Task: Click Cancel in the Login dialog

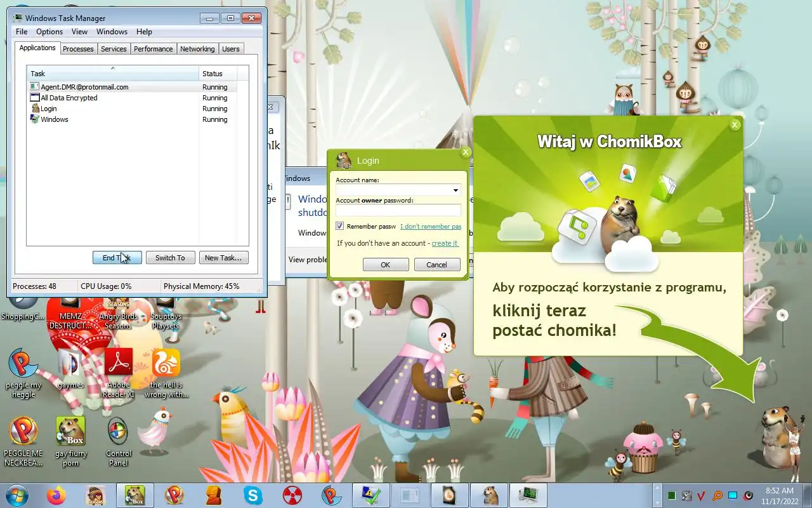Action: (437, 265)
